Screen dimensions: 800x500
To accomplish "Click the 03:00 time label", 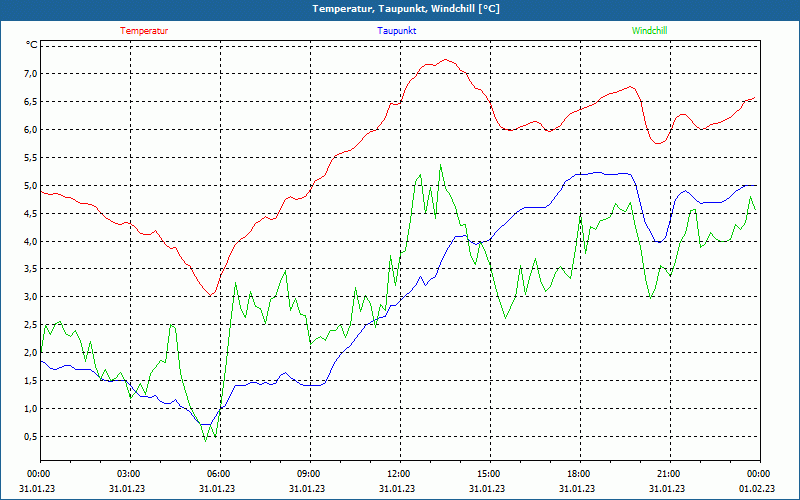I will 131,474.
